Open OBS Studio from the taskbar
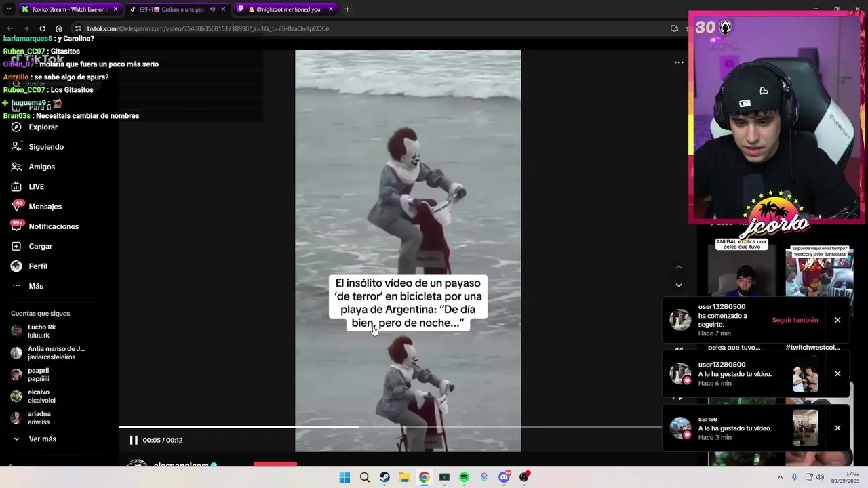 point(524,477)
